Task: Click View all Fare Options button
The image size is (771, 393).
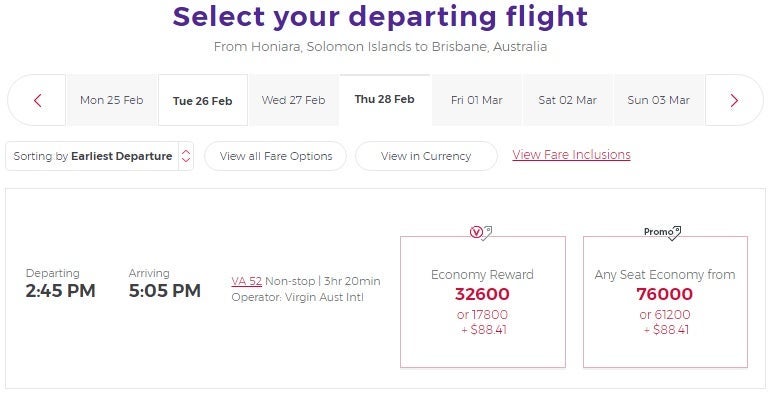Action: coord(276,156)
